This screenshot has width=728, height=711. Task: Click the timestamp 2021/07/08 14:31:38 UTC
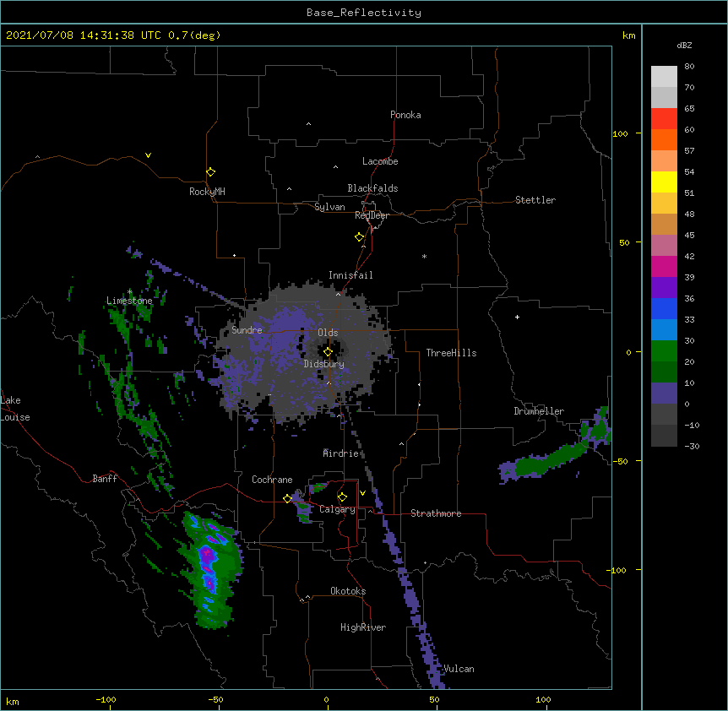point(84,35)
